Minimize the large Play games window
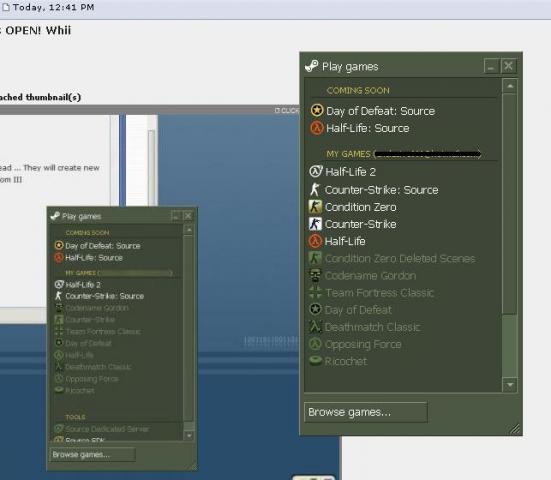Image resolution: width=551 pixels, height=480 pixels. click(x=491, y=66)
